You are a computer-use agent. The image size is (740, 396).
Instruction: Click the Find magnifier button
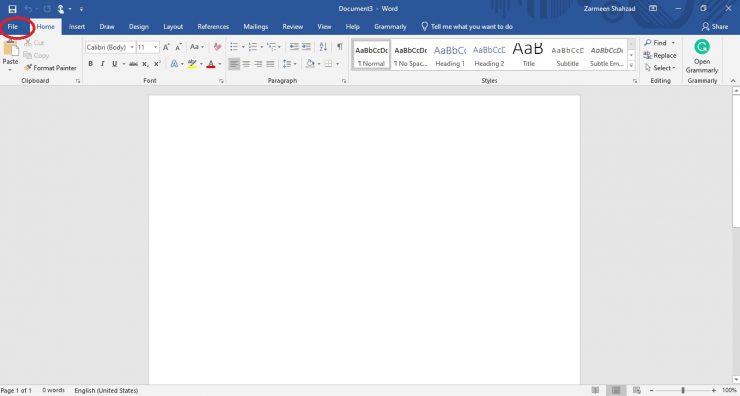click(656, 42)
